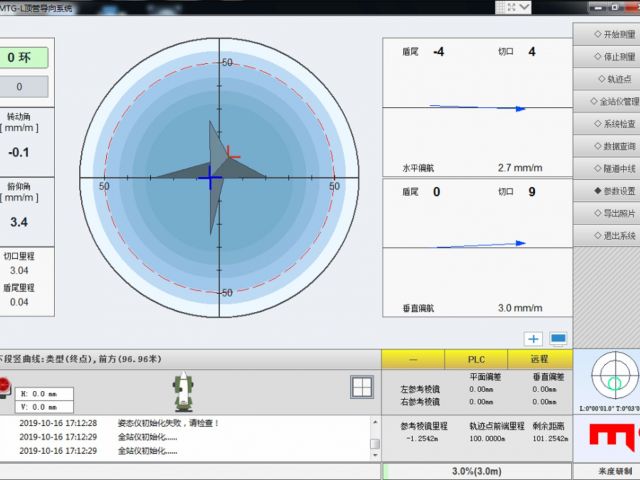Click the four-pane grid layout icon

[362, 387]
